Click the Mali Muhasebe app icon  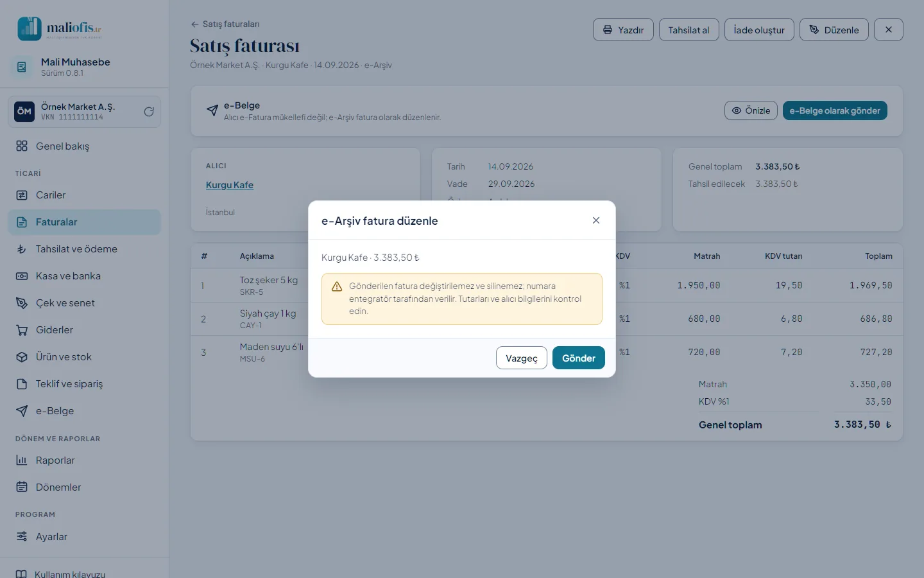[22, 67]
